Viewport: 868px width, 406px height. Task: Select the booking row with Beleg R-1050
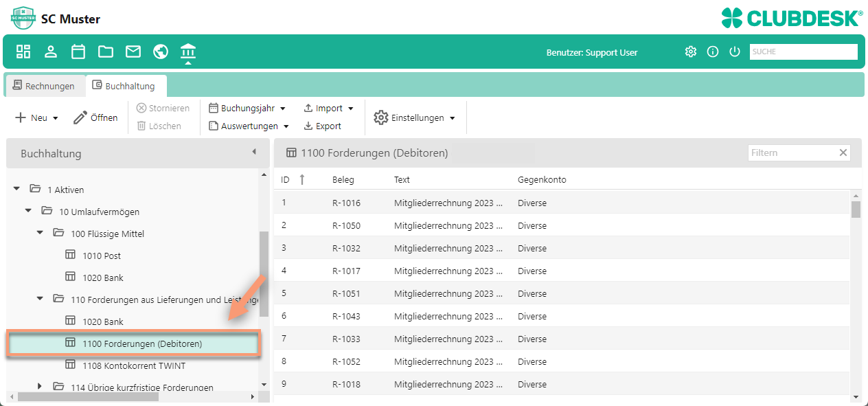[x=562, y=225]
